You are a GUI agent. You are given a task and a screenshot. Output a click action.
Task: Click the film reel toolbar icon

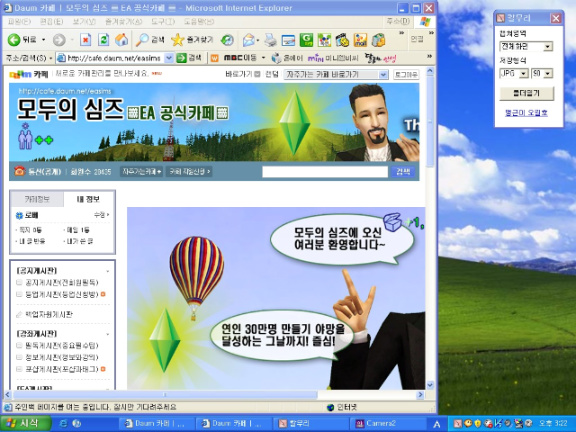[342, 40]
